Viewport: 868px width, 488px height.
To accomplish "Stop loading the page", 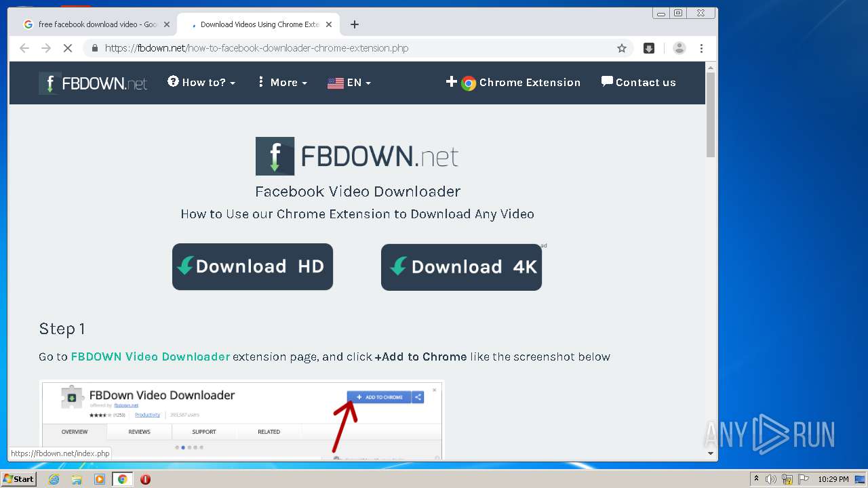I will pos(68,48).
